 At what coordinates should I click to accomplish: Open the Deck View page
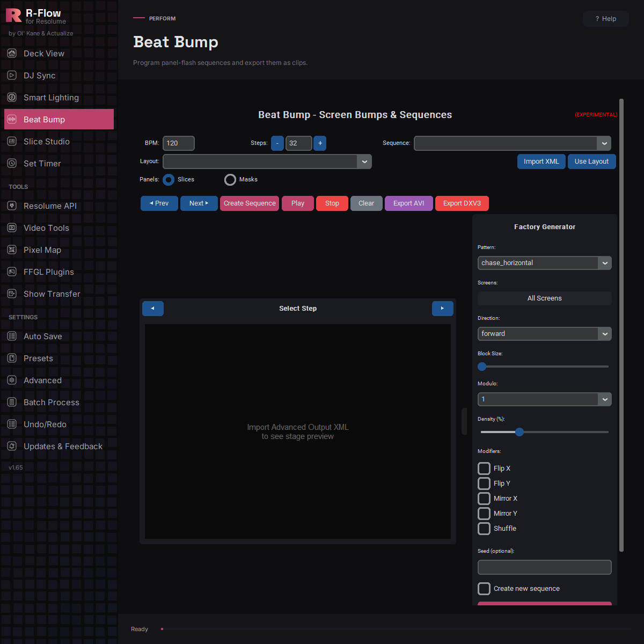59,54
